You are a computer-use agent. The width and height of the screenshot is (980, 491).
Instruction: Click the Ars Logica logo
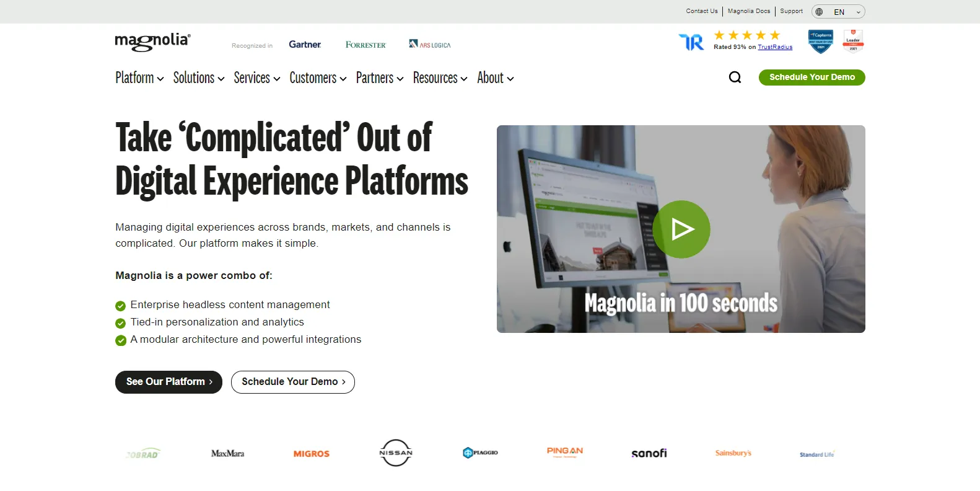[x=430, y=44]
